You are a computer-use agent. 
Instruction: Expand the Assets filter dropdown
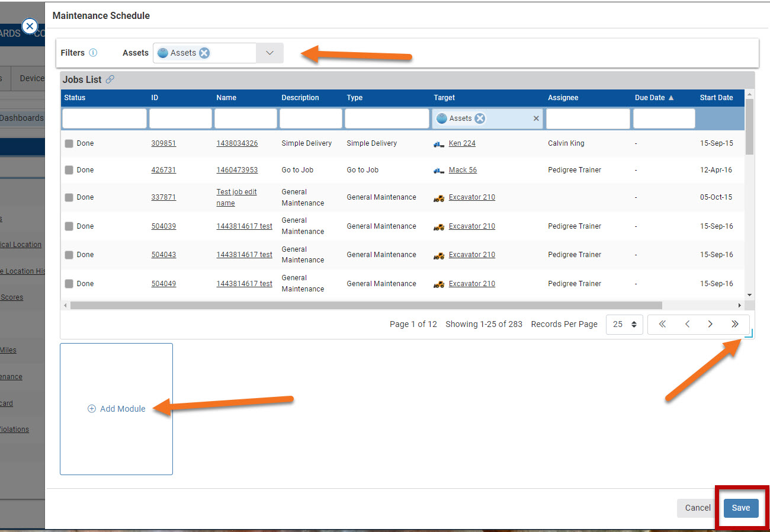click(269, 53)
